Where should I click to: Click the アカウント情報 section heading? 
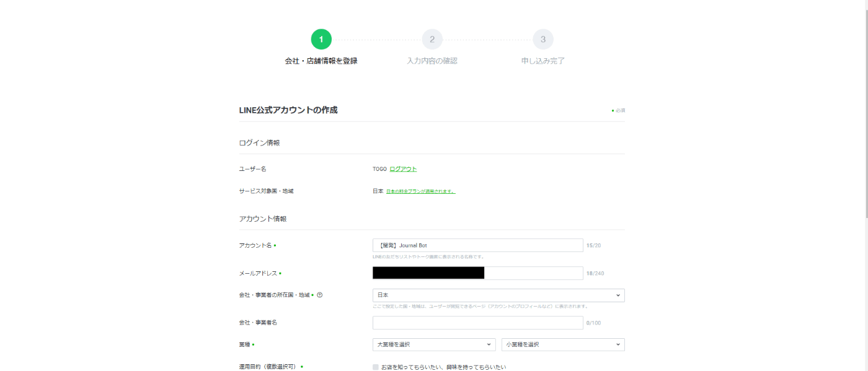[x=263, y=219]
